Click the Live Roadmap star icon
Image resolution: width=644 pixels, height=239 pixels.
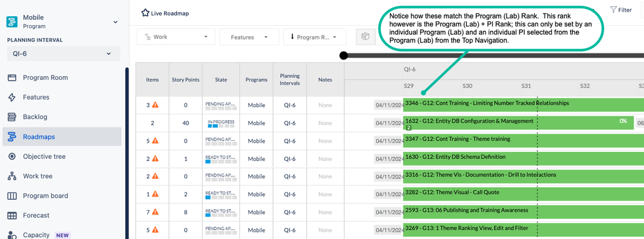[145, 13]
